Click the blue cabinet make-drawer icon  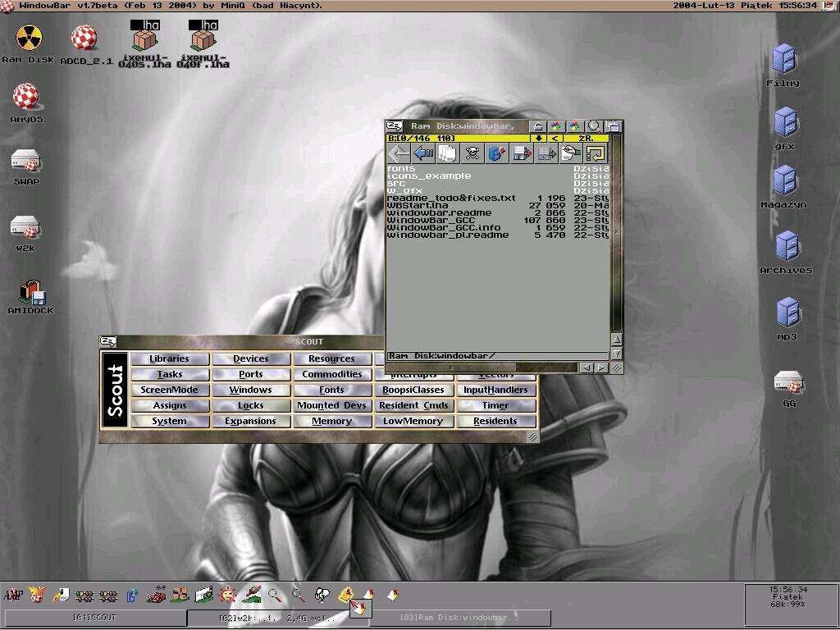(497, 153)
